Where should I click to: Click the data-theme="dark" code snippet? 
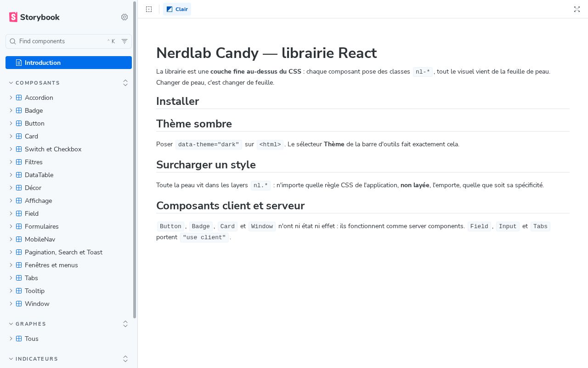pos(209,144)
